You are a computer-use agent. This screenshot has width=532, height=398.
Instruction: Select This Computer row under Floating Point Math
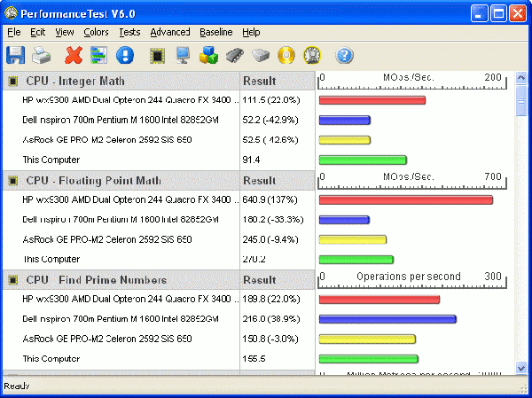pyautogui.click(x=159, y=259)
